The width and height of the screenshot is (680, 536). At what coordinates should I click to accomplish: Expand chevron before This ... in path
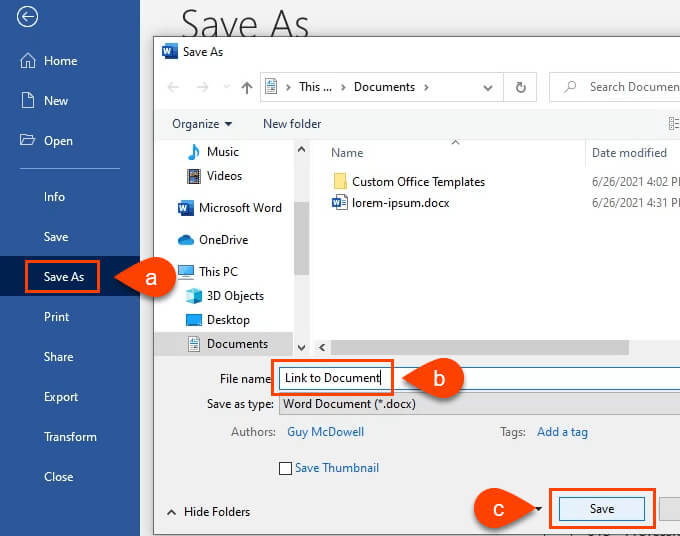pos(288,87)
